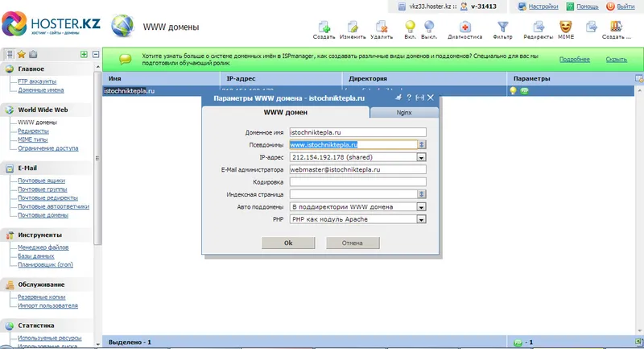The image size is (644, 349).
Task: Click the Доменное имя input field
Action: [x=357, y=132]
